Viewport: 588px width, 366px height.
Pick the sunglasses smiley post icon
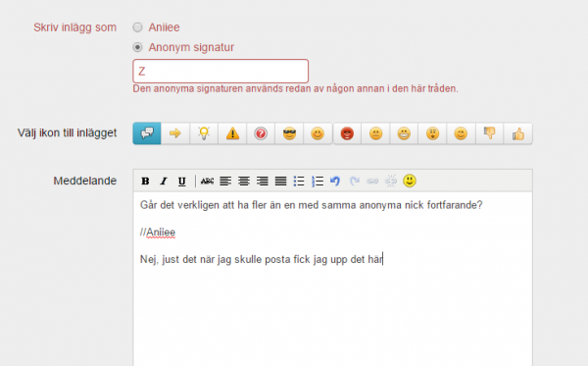289,133
